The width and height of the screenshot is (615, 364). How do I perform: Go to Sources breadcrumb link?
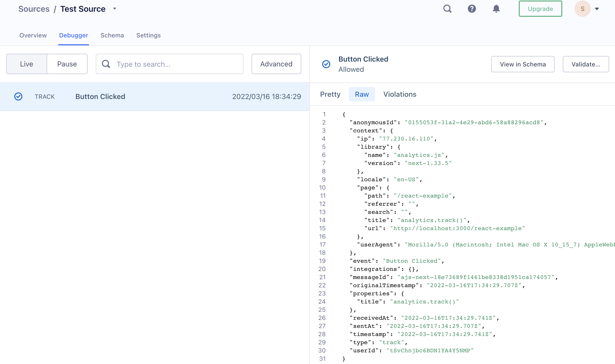pyautogui.click(x=34, y=9)
